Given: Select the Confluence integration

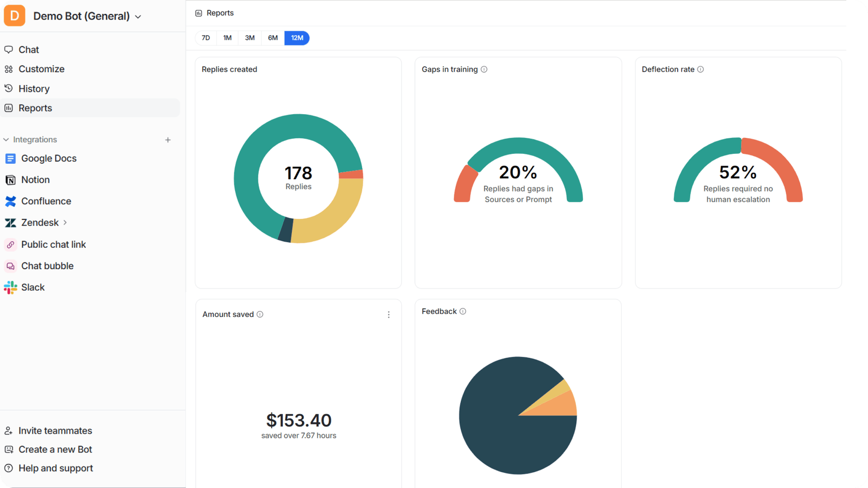Looking at the screenshot, I should [x=46, y=201].
